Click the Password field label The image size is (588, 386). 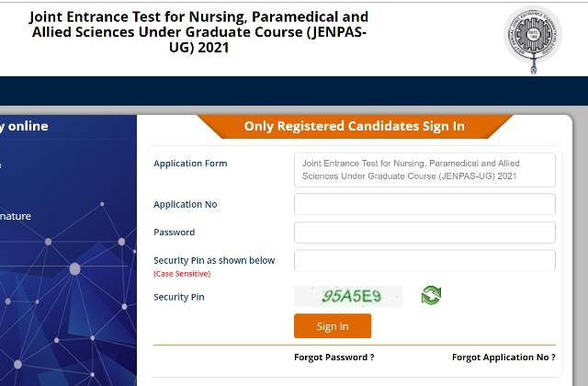(x=174, y=233)
